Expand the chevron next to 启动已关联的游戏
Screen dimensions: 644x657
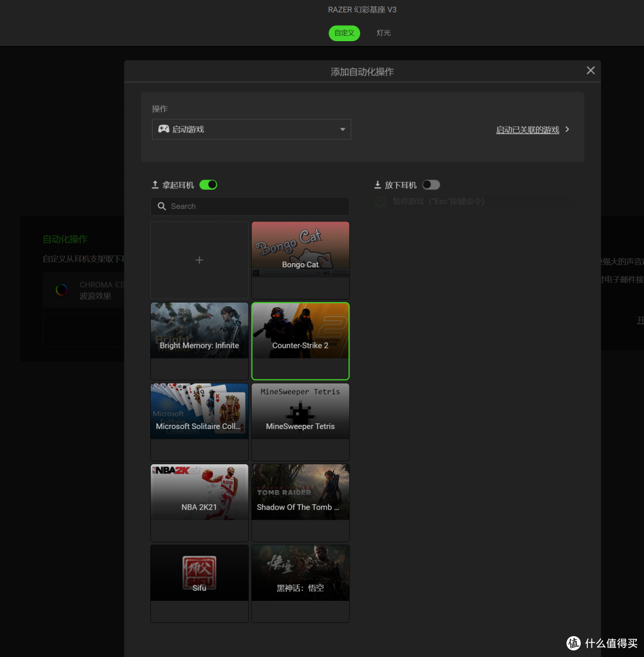click(x=567, y=129)
